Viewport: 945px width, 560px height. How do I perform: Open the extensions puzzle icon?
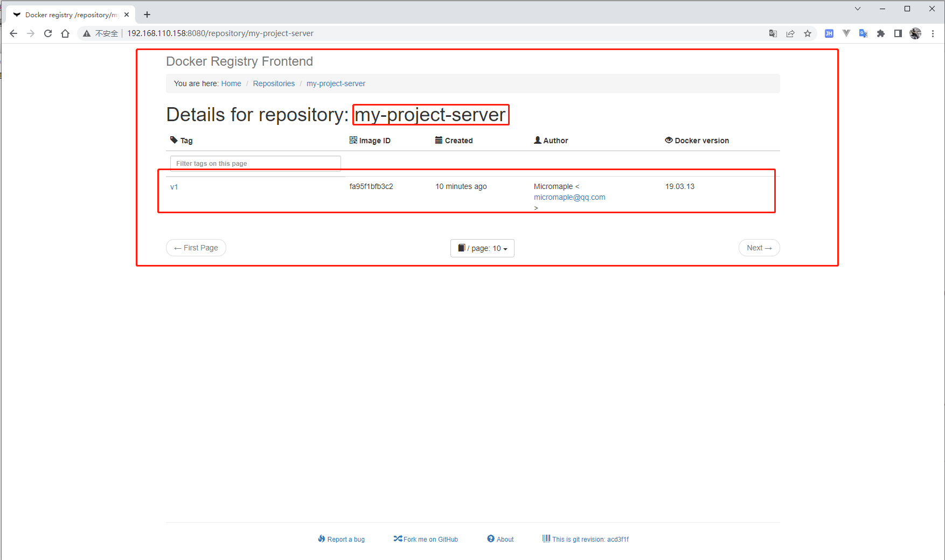(881, 33)
